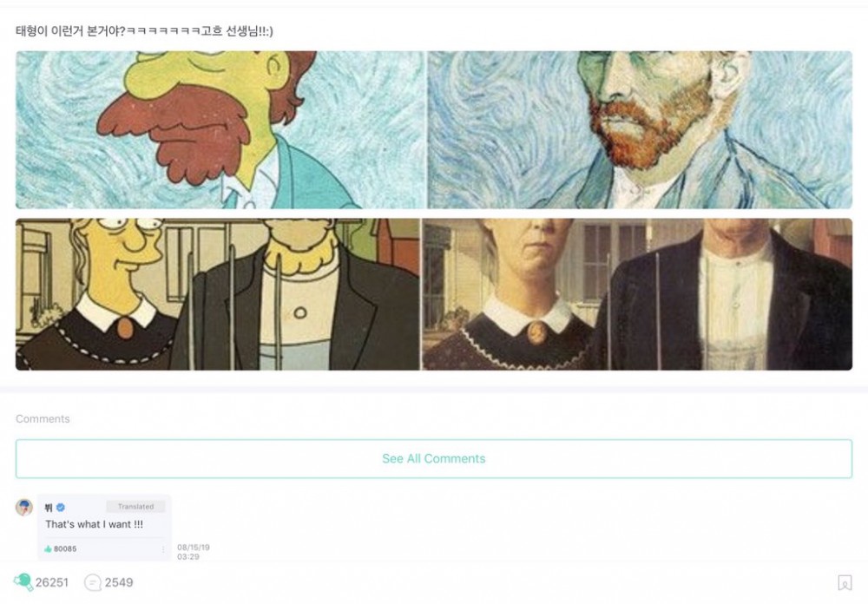Click the comment text "That's what I want !!!"
868x604 pixels.
94,524
